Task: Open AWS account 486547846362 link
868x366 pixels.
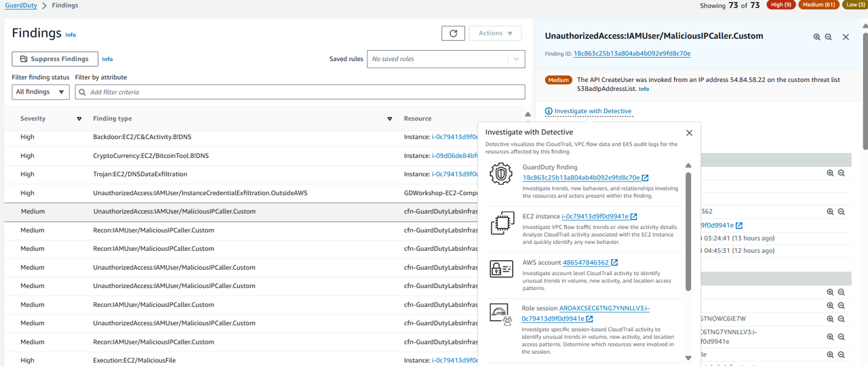Action: click(x=586, y=263)
